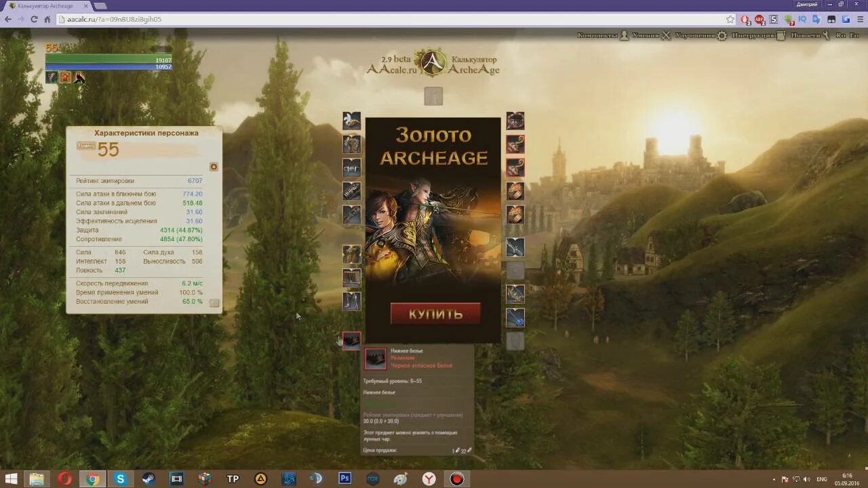The image size is (868, 488).
Task: Open stats panel settings gear
Action: click(214, 167)
